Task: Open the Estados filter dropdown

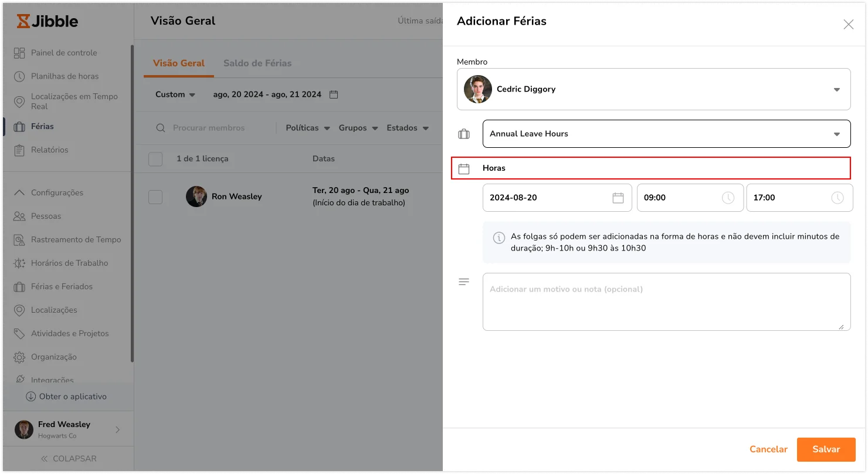Action: [408, 128]
